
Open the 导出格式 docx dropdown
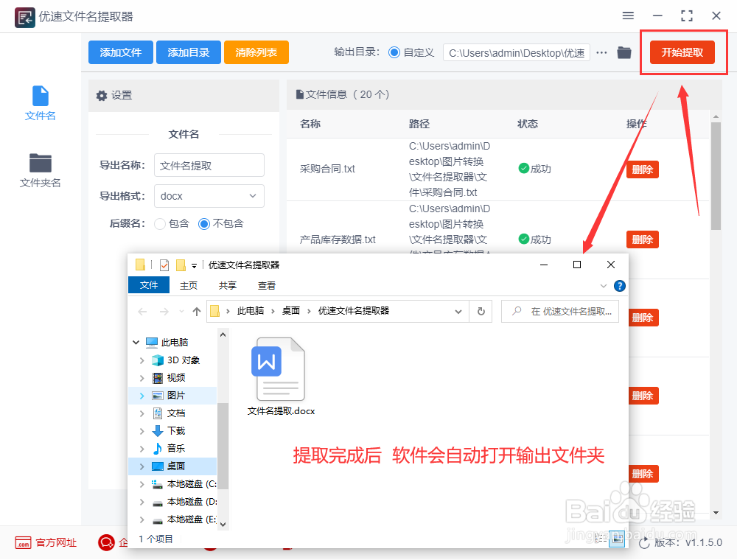pyautogui.click(x=209, y=196)
